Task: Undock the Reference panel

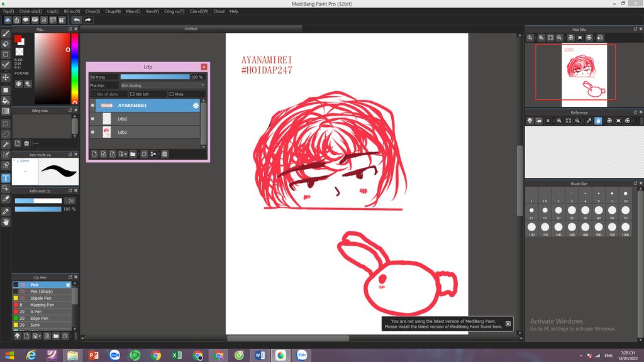Action: (x=635, y=112)
